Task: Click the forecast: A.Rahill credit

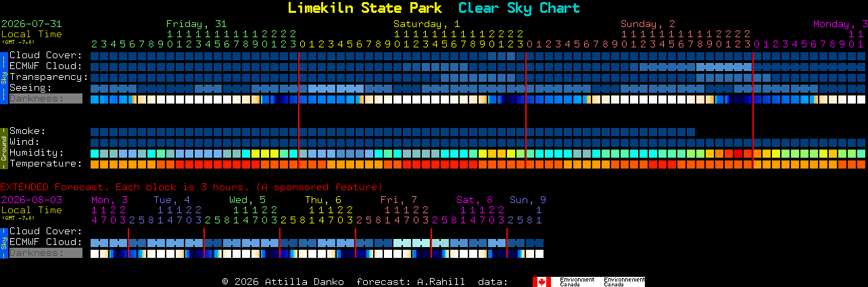Action: pos(410,282)
